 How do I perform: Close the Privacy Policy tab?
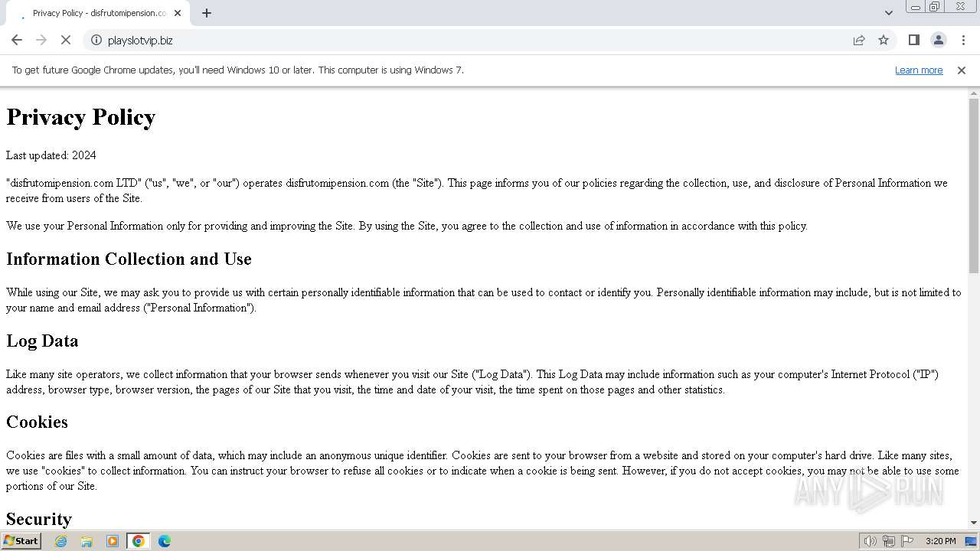(x=178, y=13)
